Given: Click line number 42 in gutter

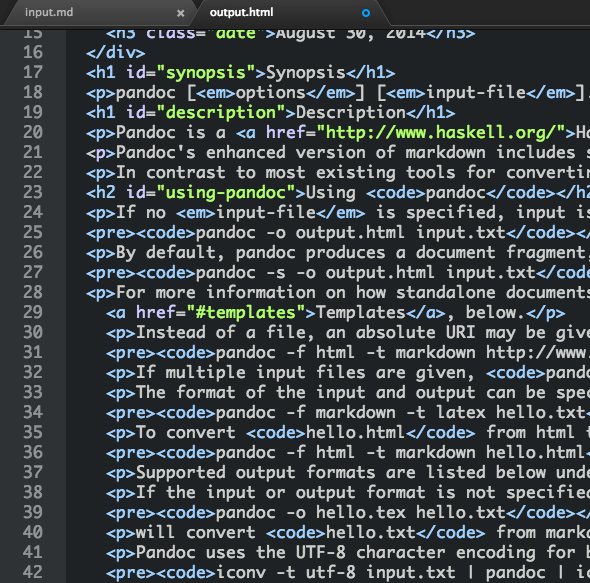Looking at the screenshot, I should pyautogui.click(x=33, y=572).
